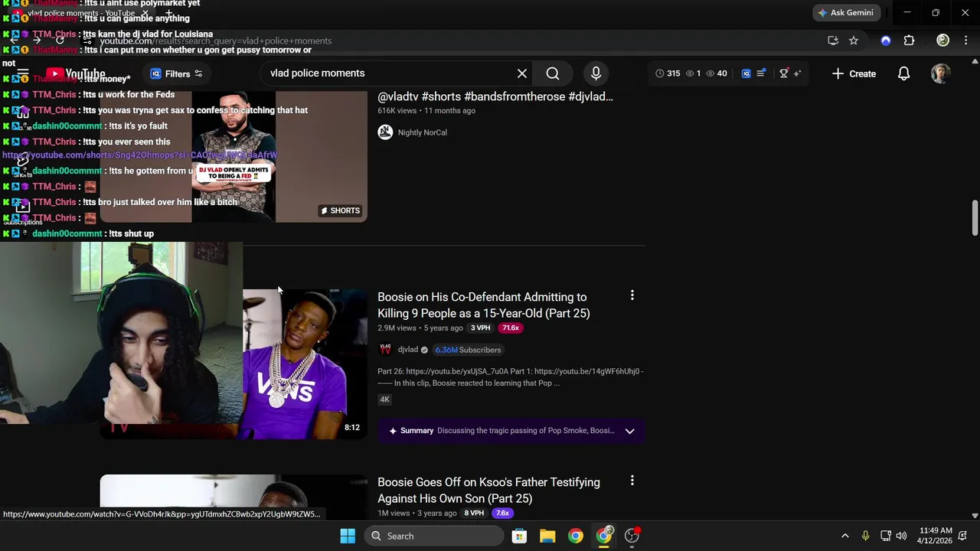The height and width of the screenshot is (551, 980).
Task: Click the 4K quality badge
Action: 384,399
